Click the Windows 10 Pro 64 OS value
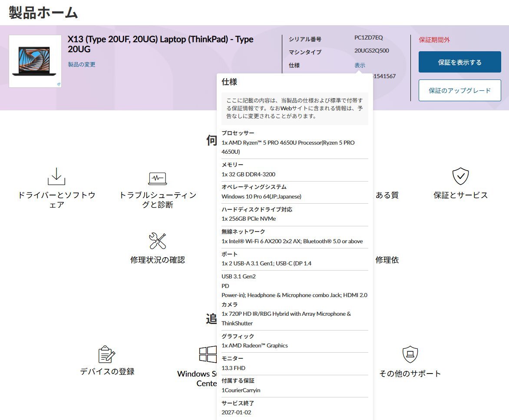 [261, 196]
